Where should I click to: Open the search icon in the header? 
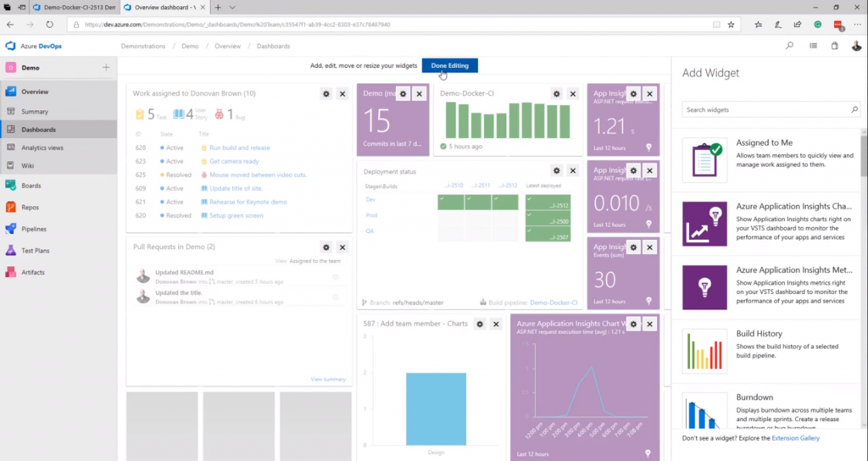(x=789, y=46)
